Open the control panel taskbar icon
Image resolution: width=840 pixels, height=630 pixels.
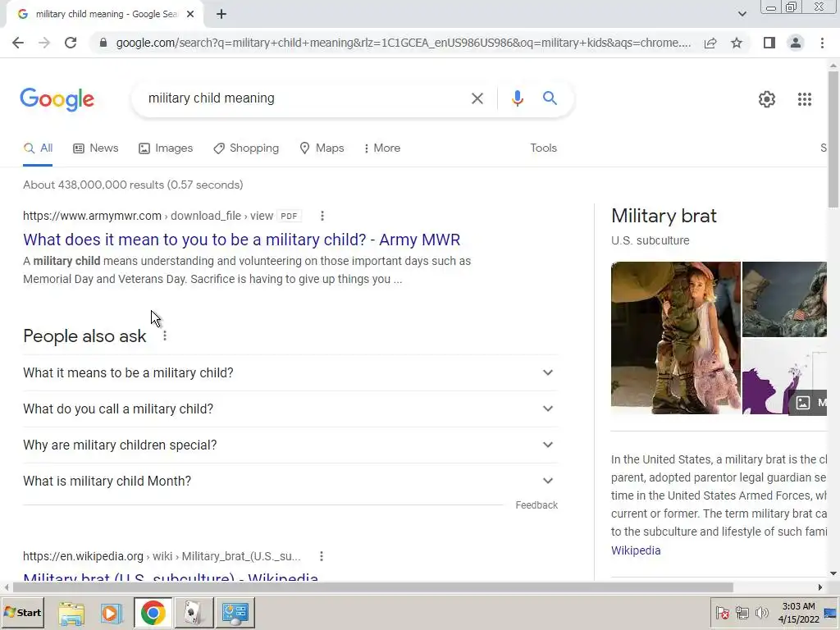pyautogui.click(x=235, y=614)
